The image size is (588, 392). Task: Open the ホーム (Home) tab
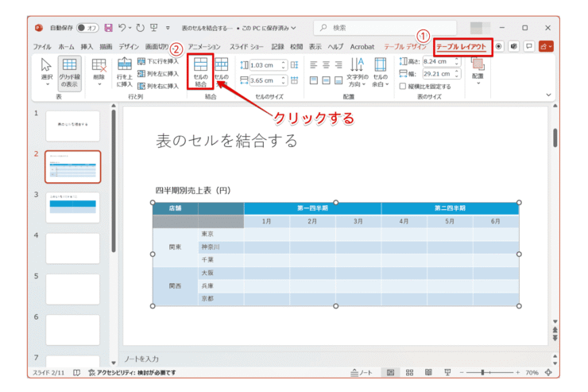coord(67,47)
